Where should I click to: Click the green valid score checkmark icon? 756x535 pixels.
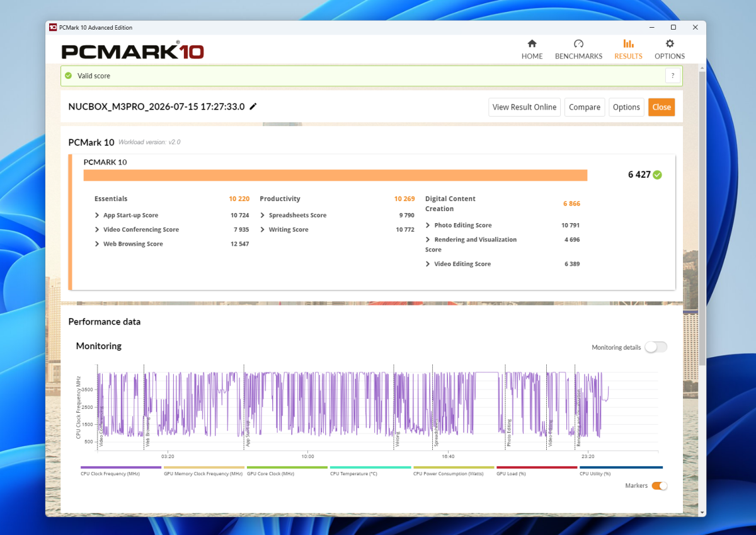68,76
